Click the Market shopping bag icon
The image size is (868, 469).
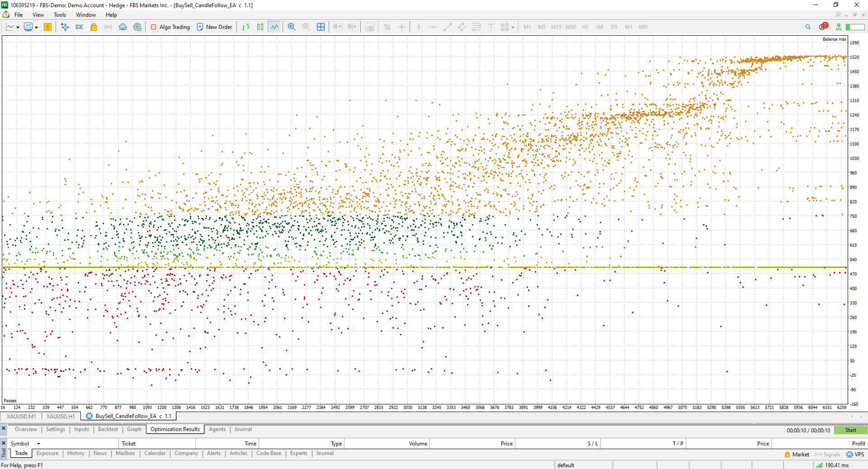click(94, 27)
